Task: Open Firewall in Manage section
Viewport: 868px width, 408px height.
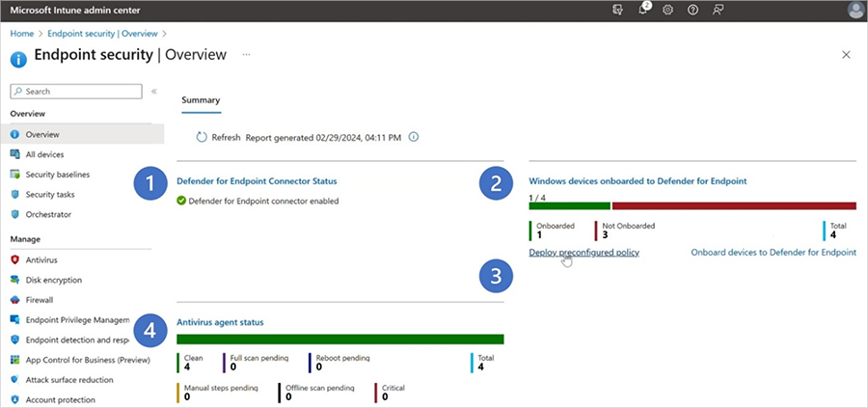Action: pos(40,300)
